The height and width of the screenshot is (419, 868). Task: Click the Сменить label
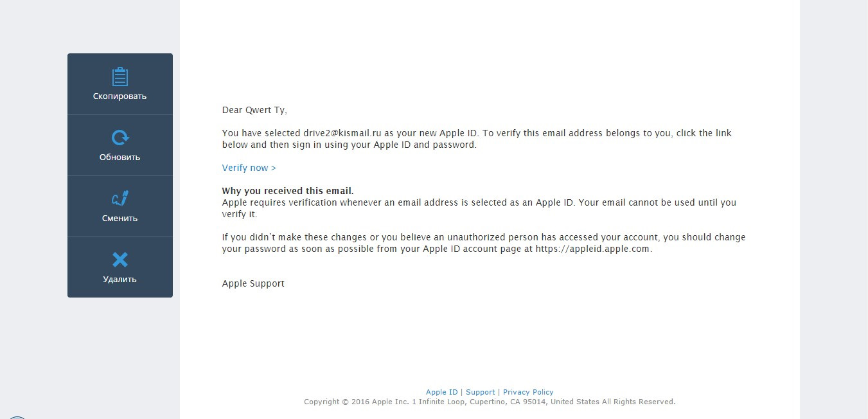(120, 218)
